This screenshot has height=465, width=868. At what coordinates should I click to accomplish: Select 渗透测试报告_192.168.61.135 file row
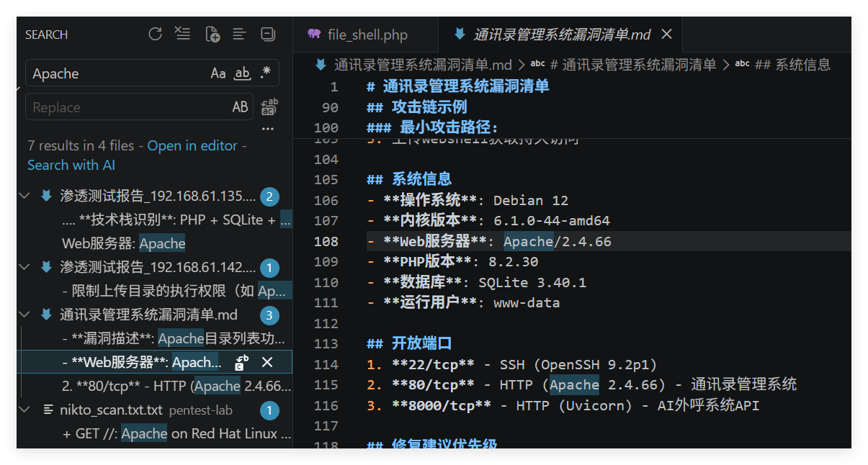[155, 196]
